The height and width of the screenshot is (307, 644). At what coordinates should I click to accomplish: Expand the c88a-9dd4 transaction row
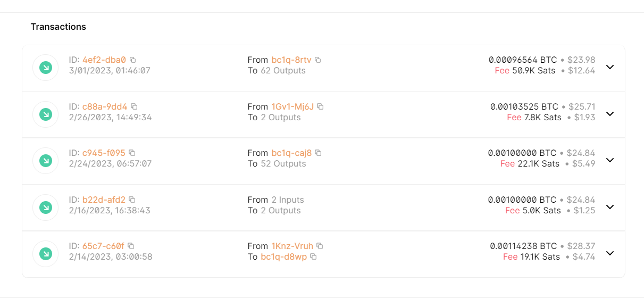[610, 114]
